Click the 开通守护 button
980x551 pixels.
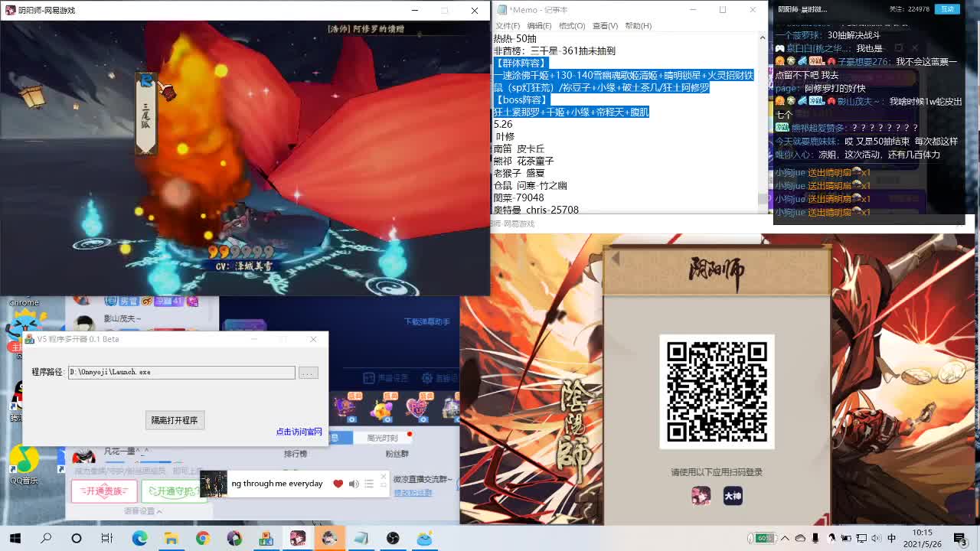point(174,491)
